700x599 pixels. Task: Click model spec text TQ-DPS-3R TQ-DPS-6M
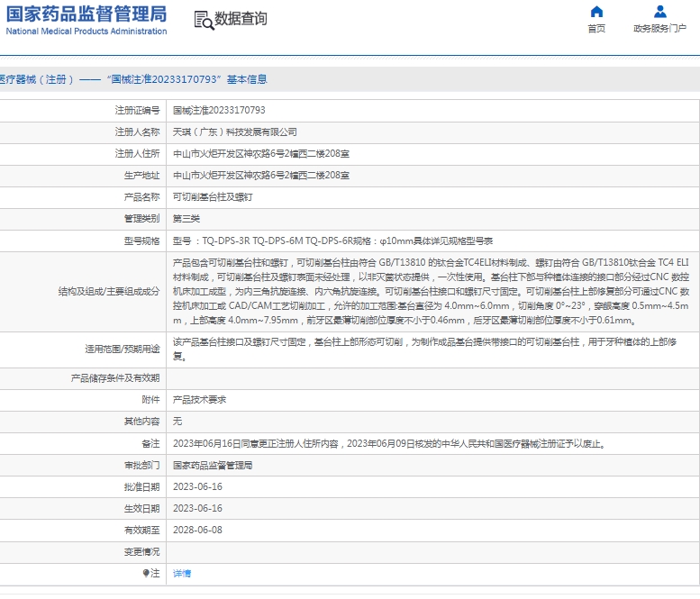point(252,241)
